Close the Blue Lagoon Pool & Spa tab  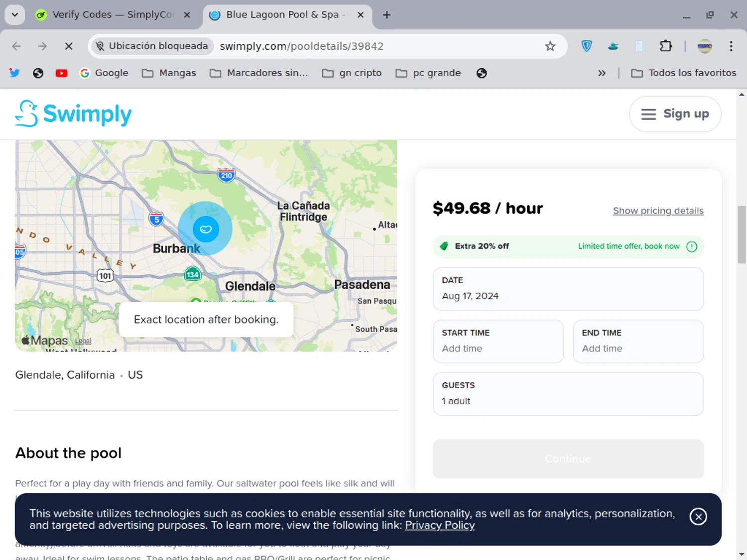[x=361, y=15]
